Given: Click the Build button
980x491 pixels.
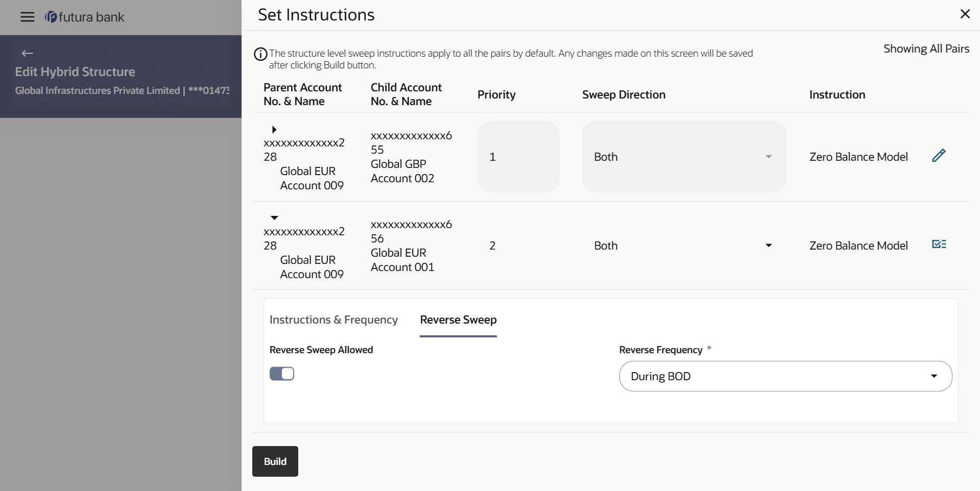Looking at the screenshot, I should (x=275, y=461).
